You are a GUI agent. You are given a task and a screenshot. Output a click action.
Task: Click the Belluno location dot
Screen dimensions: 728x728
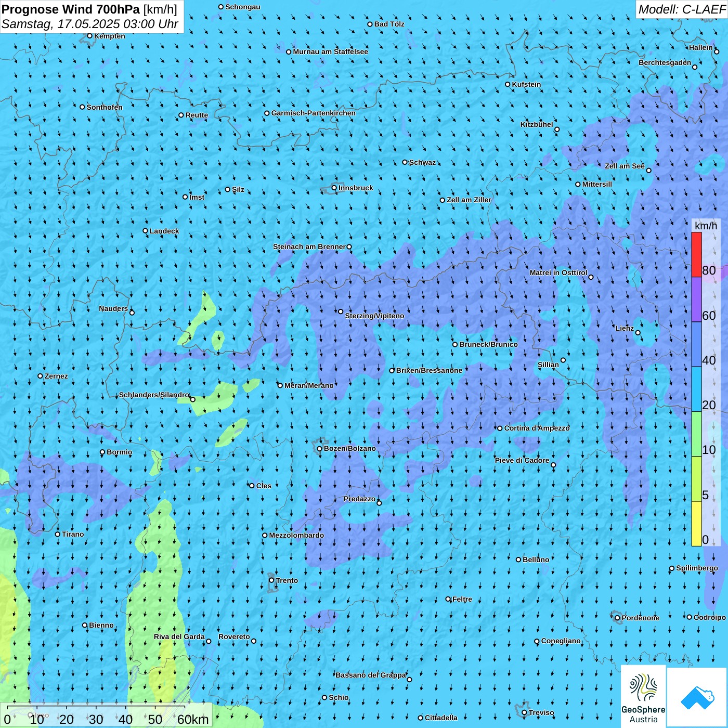coord(518,560)
